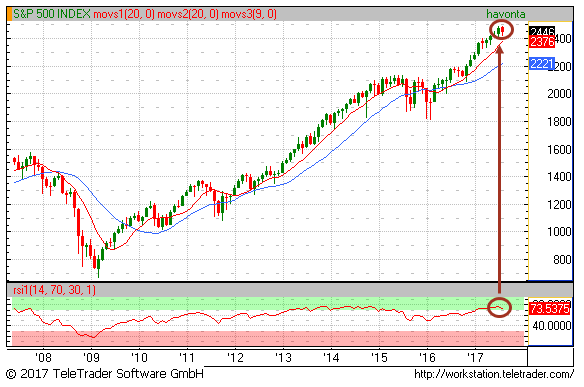Click the '11 year label
Viewport: 584px width, 387px height.
[187, 358]
